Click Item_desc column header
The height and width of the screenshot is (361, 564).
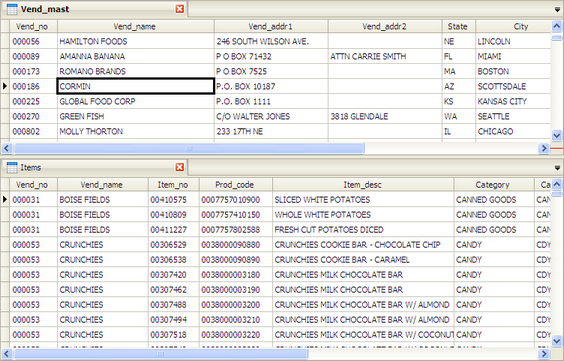tap(363, 185)
